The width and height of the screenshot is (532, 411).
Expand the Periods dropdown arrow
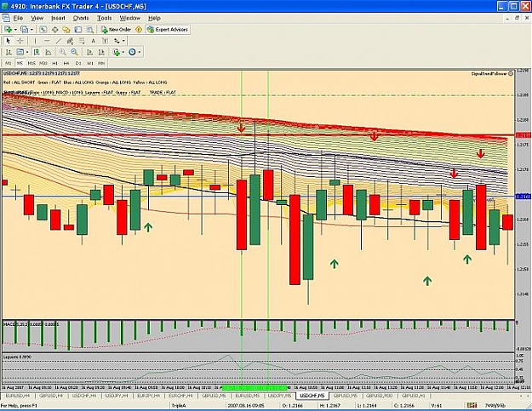tap(139, 52)
